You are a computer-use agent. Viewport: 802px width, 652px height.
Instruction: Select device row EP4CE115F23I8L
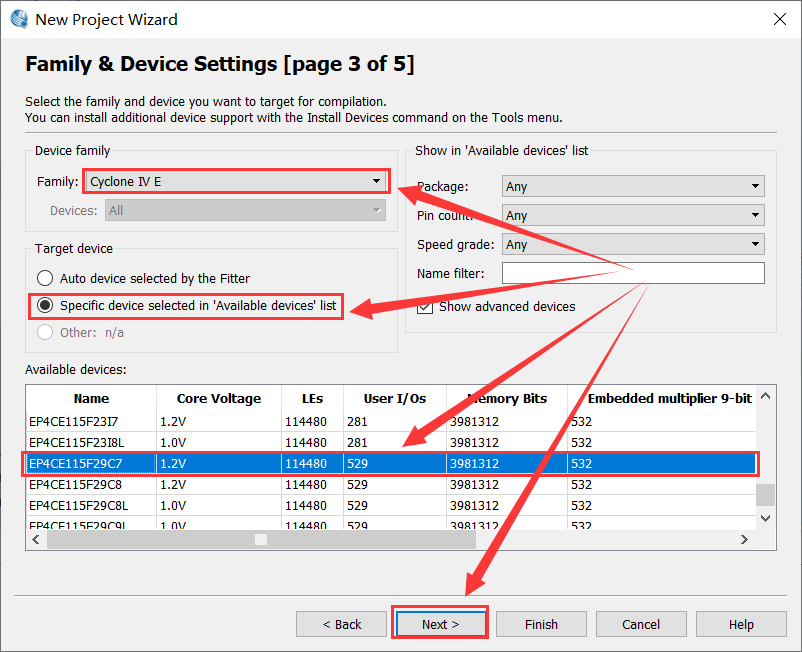click(391, 442)
